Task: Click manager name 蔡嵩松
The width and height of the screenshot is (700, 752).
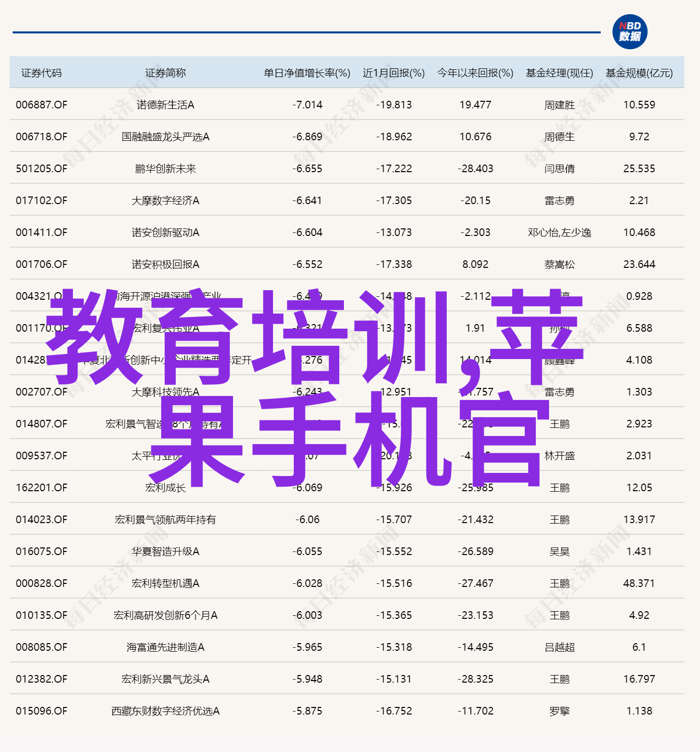Action: (560, 264)
